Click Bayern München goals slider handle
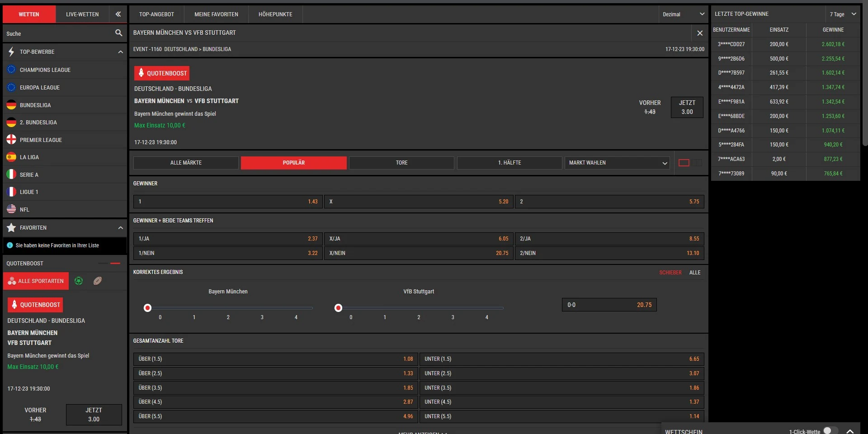868x434 pixels. coord(147,308)
